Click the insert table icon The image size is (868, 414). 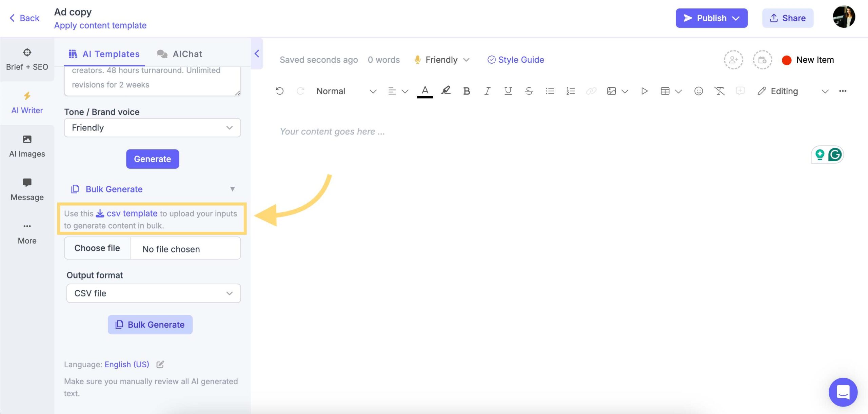665,91
